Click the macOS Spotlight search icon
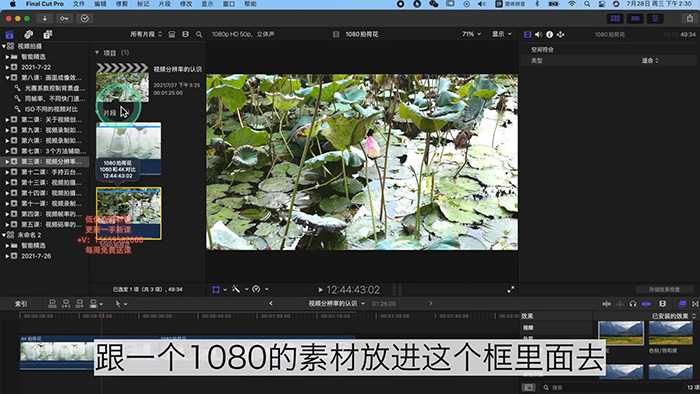The height and width of the screenshot is (394, 700). (587, 4)
